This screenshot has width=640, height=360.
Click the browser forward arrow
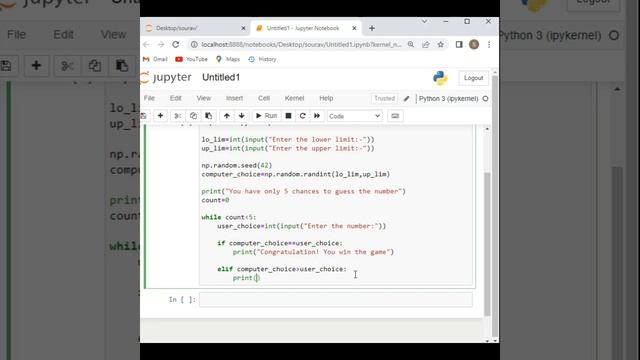pyautogui.click(x=161, y=44)
